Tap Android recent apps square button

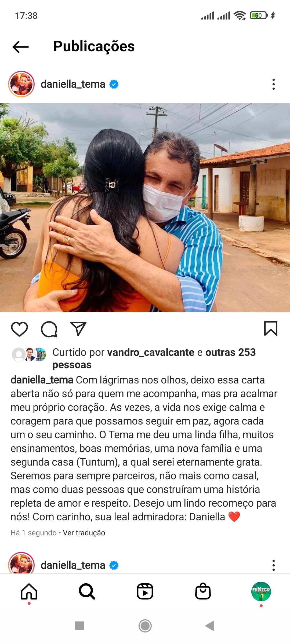tap(79, 626)
